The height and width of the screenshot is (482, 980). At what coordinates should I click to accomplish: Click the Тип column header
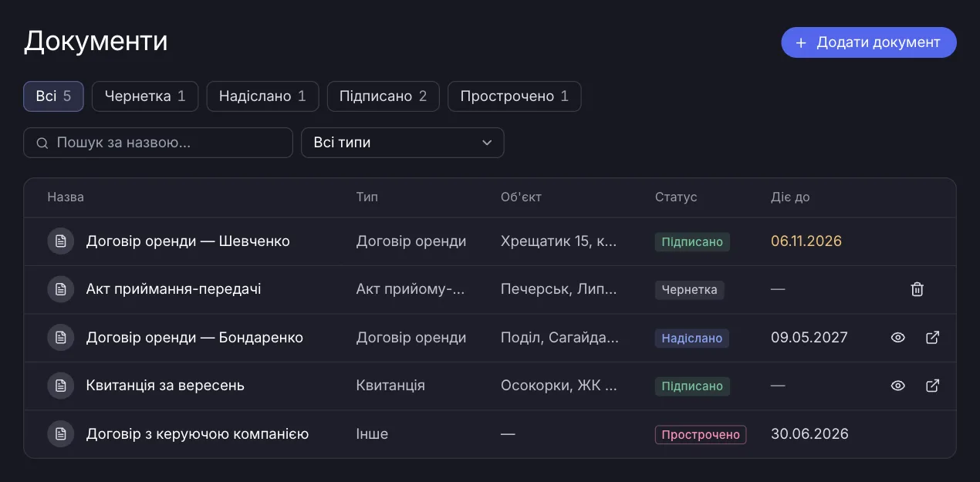point(367,197)
